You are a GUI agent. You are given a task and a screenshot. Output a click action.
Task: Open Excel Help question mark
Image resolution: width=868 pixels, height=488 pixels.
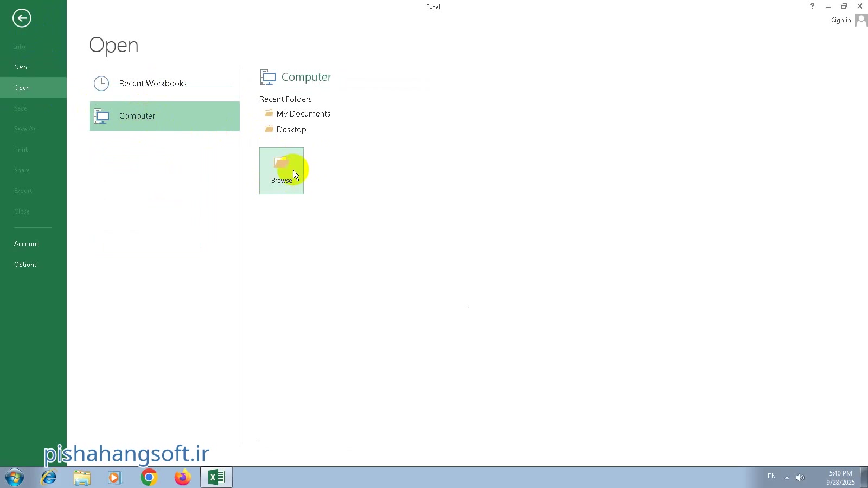(x=812, y=7)
